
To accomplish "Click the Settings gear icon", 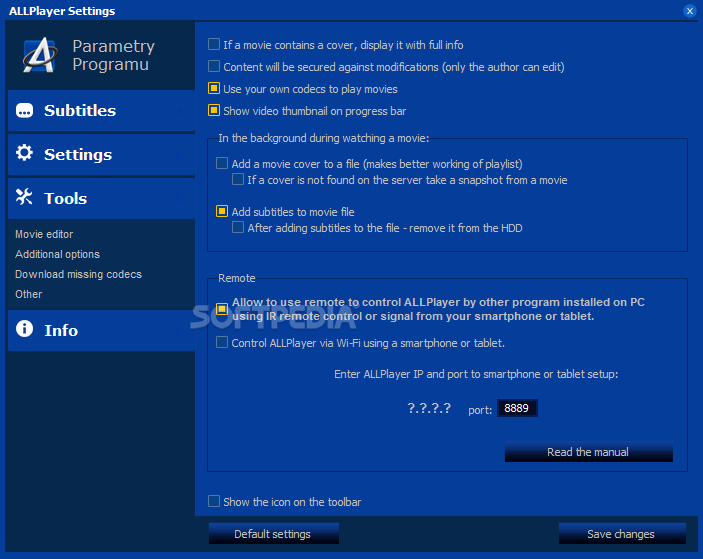I will point(24,153).
